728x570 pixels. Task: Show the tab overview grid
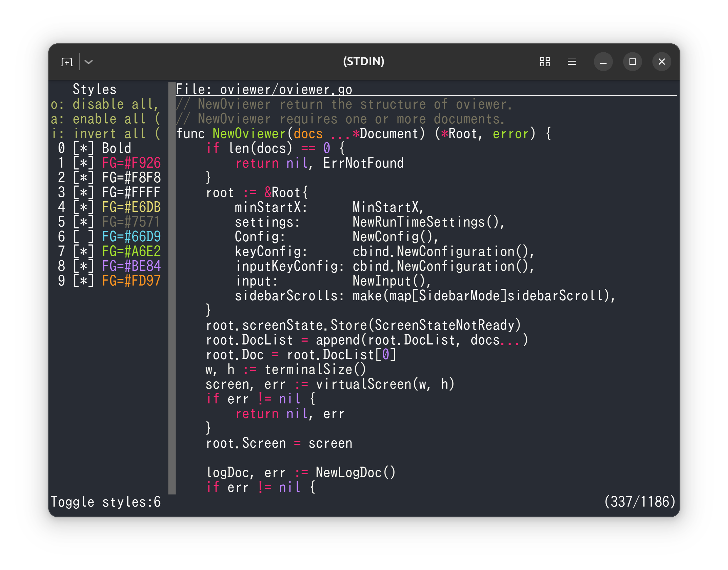point(545,62)
